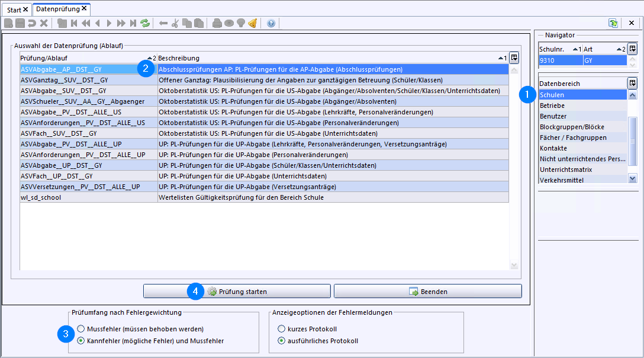The height and width of the screenshot is (358, 644).
Task: Click the new record toolbar icon
Action: pyautogui.click(x=9, y=23)
